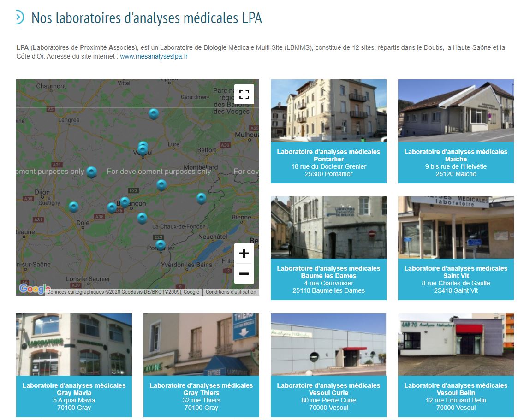Click the address '12 rue Edouard Belin'
Image resolution: width=518 pixels, height=420 pixels.
coord(456,400)
